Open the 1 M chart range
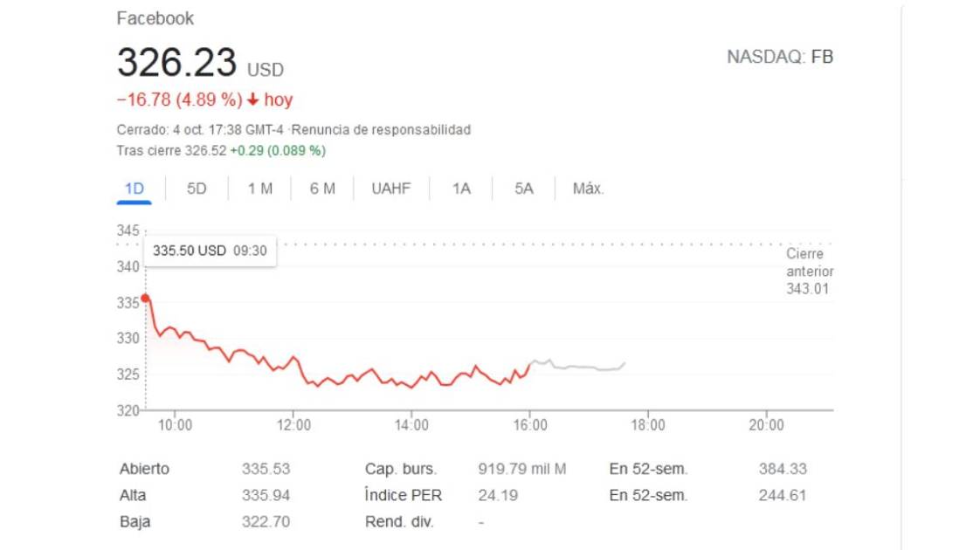 [259, 189]
